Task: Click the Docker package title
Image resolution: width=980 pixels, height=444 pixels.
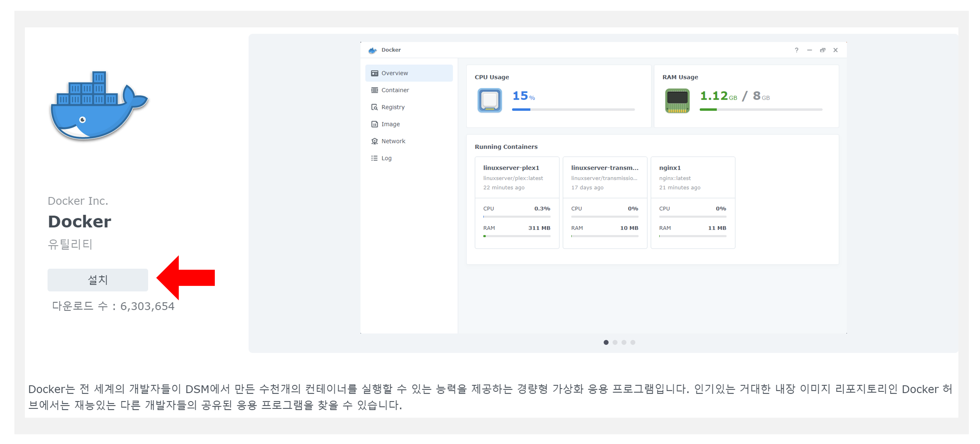Action: pos(80,221)
